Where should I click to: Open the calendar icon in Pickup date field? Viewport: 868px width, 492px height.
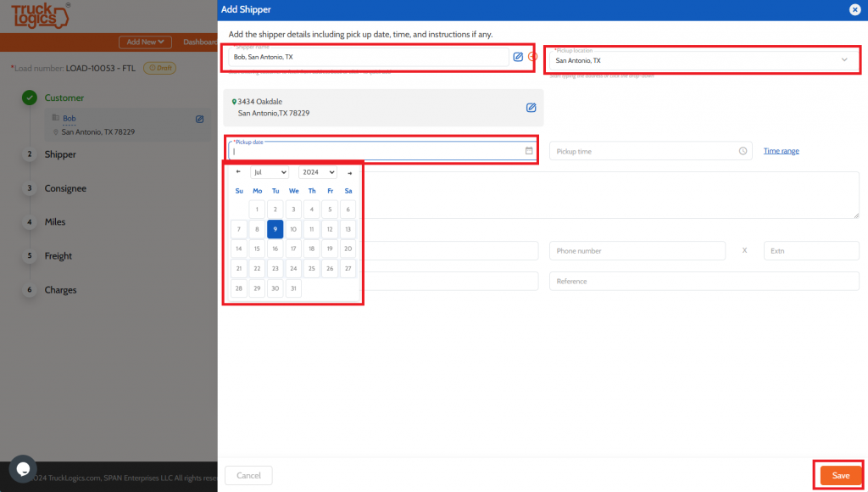point(529,151)
